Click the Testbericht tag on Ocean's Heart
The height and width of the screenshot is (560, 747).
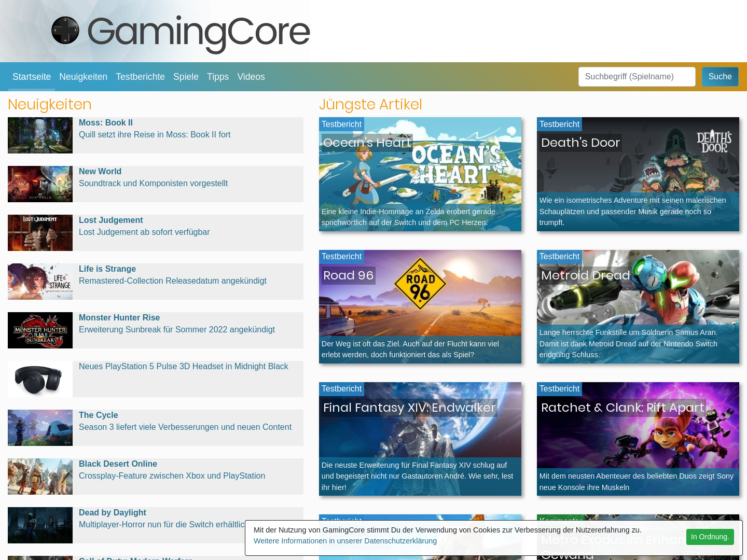(x=341, y=124)
